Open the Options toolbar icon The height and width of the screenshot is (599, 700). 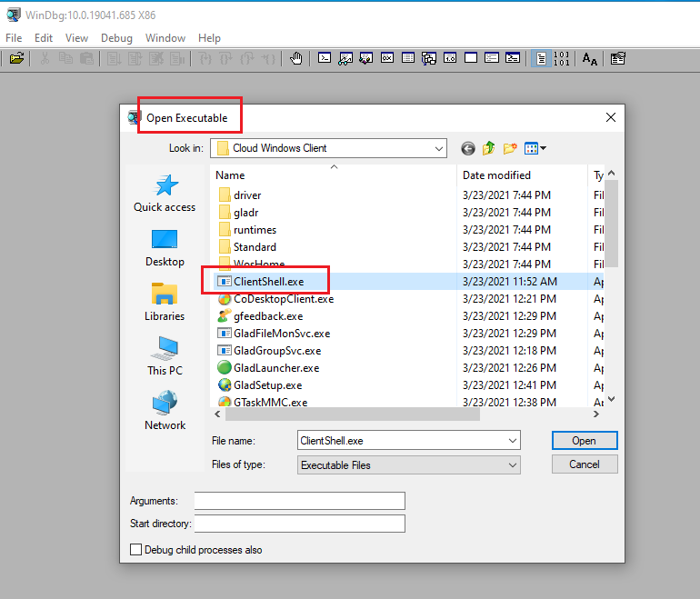coord(618,58)
